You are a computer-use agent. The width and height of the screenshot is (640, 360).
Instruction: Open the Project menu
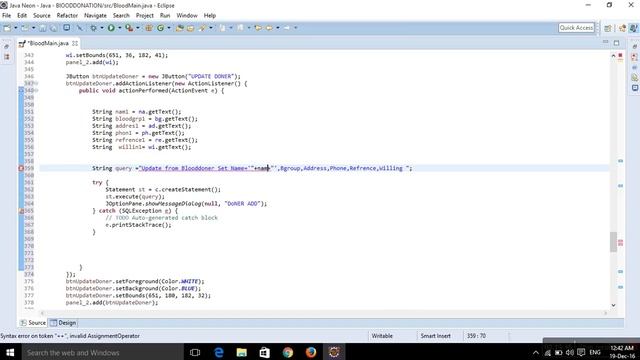(144, 16)
